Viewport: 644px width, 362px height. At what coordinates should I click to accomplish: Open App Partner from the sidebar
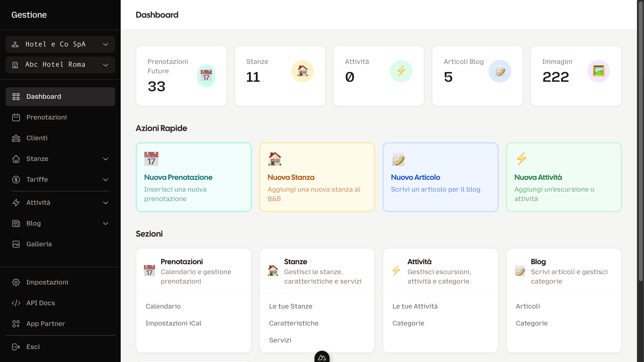click(60, 324)
